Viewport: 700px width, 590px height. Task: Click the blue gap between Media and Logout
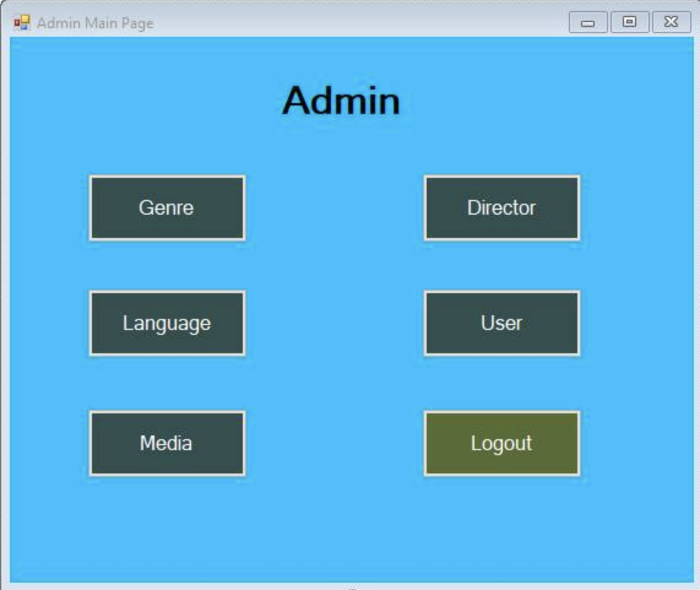click(334, 443)
